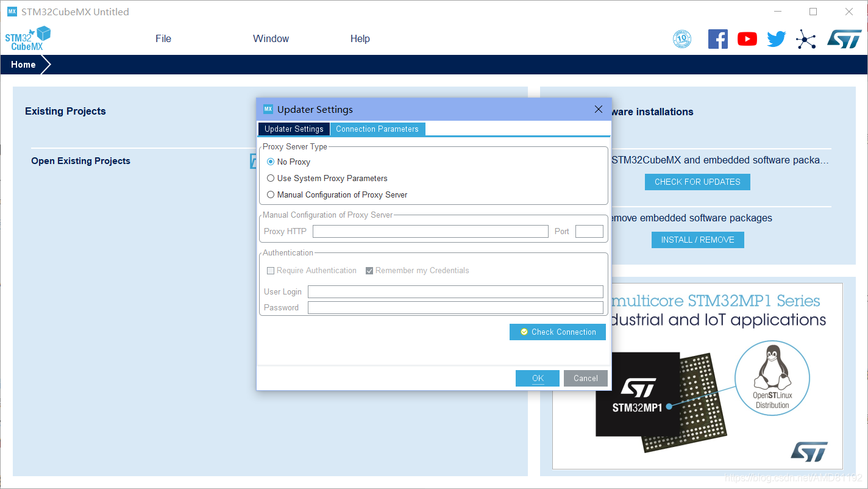This screenshot has width=868, height=489.
Task: Click the ST logo in the header
Action: pos(844,38)
